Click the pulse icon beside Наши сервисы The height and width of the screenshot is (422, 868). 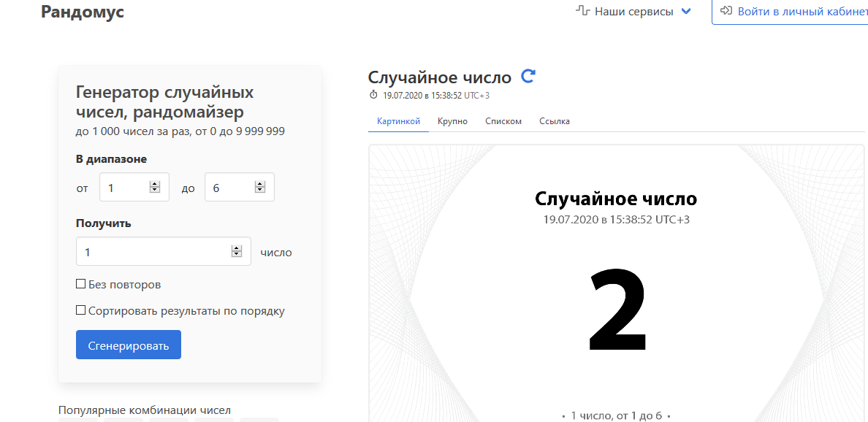[583, 10]
